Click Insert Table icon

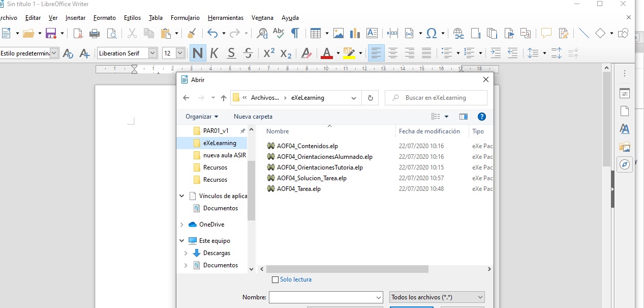(316, 34)
